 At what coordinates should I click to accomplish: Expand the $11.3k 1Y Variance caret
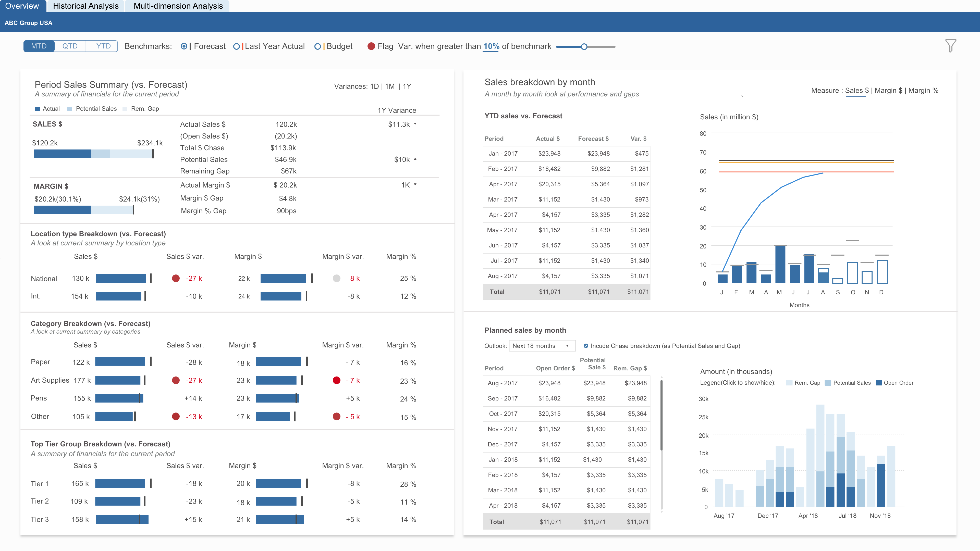(x=415, y=124)
